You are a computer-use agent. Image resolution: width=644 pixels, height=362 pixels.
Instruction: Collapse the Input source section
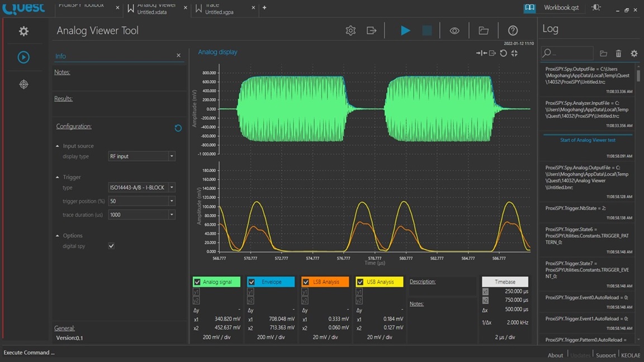57,146
